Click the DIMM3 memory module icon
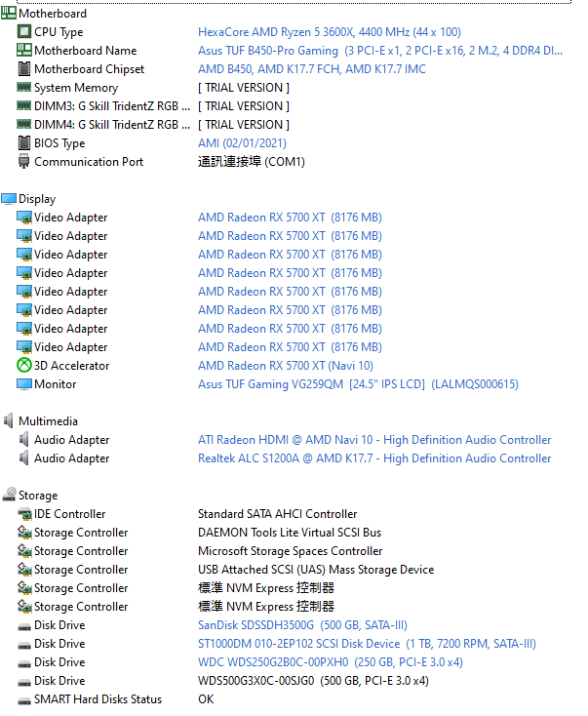The width and height of the screenshot is (588, 716). 24,105
